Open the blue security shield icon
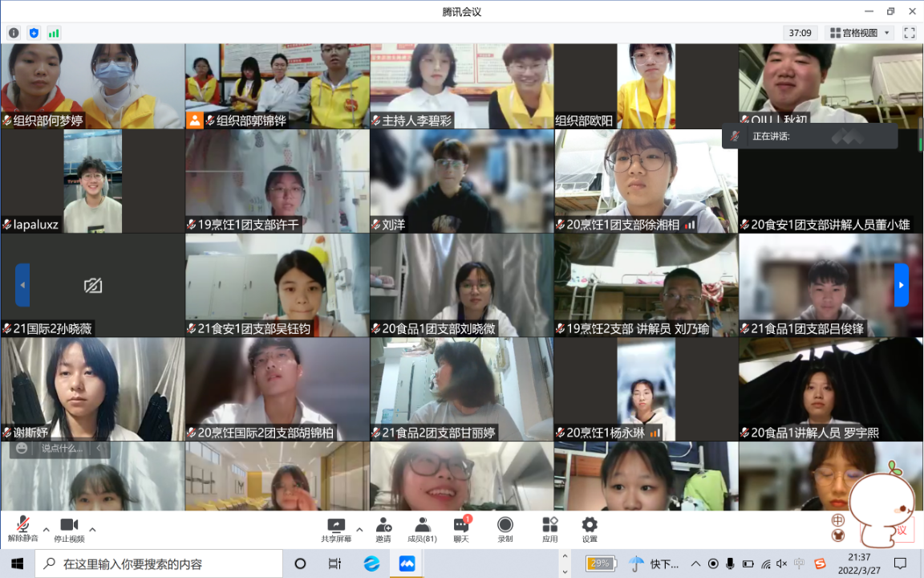Screen dimensions: 924x578 (34, 33)
